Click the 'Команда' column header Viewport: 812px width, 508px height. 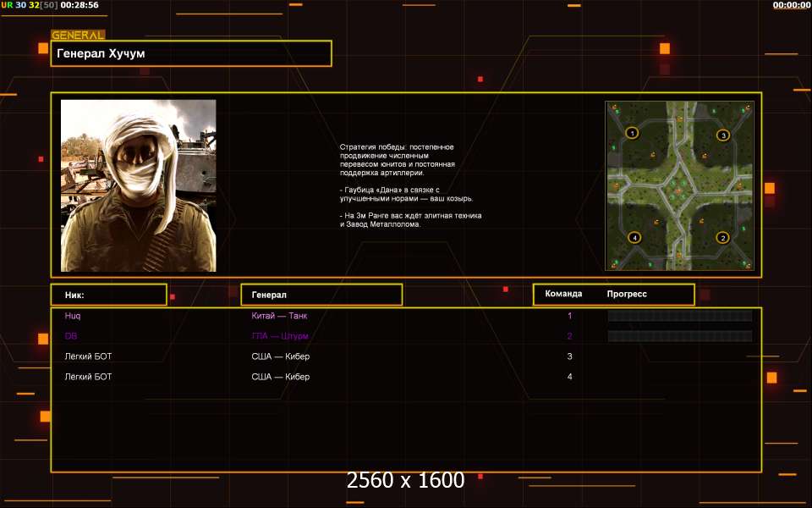click(x=563, y=294)
